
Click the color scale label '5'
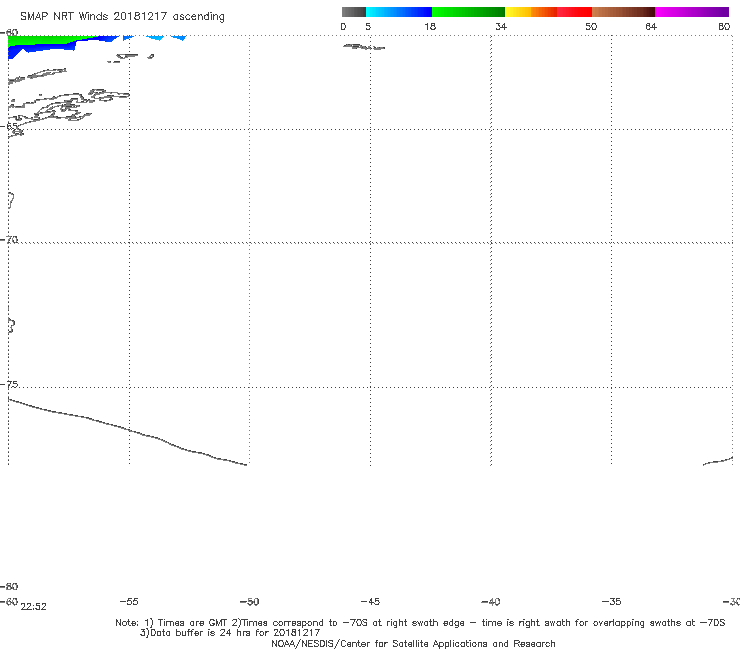coord(368,27)
